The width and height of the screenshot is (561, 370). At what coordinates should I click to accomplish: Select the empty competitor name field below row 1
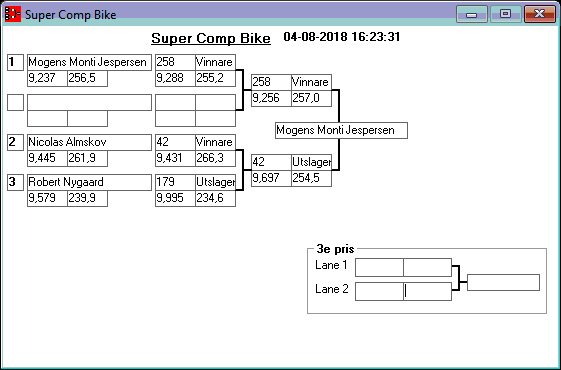pyautogui.click(x=89, y=102)
